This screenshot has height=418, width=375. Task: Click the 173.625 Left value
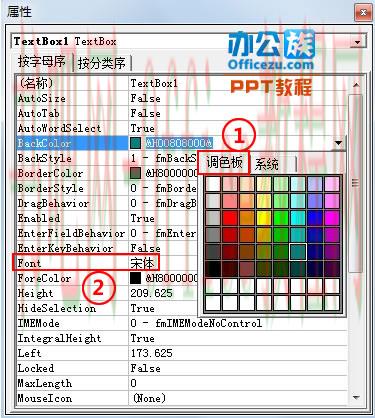(x=152, y=353)
